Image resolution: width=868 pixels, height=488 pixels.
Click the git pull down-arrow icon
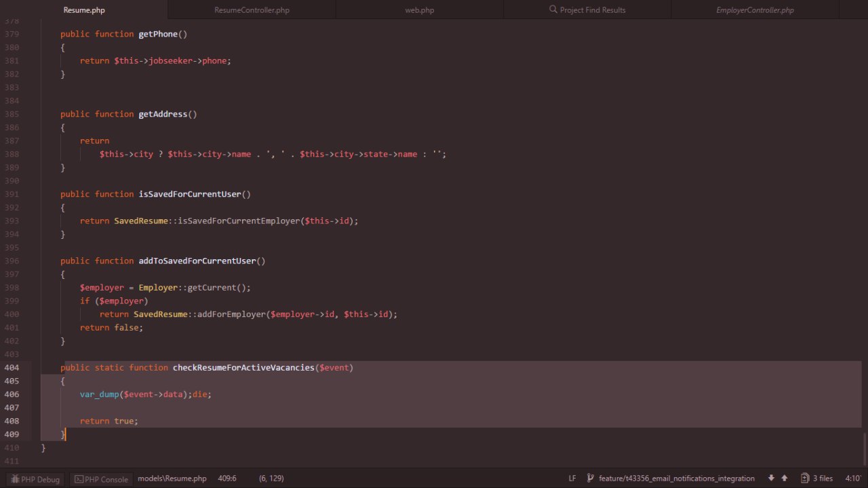[x=771, y=478]
